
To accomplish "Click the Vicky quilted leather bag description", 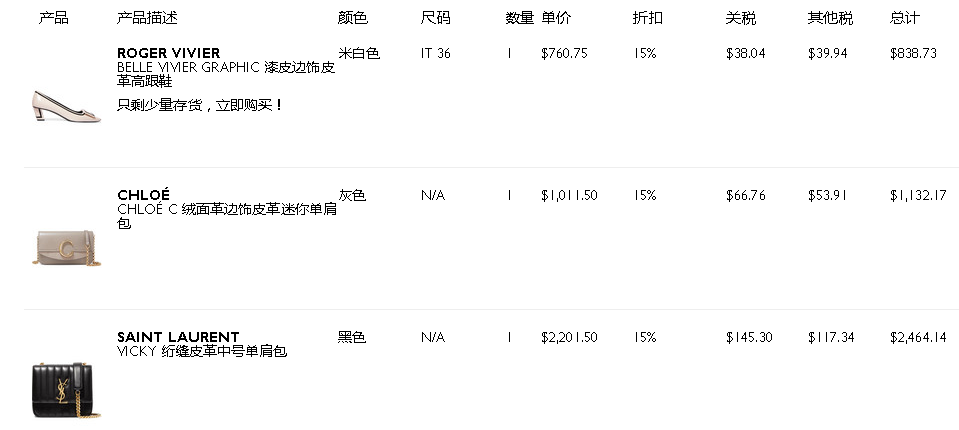I will coord(202,351).
